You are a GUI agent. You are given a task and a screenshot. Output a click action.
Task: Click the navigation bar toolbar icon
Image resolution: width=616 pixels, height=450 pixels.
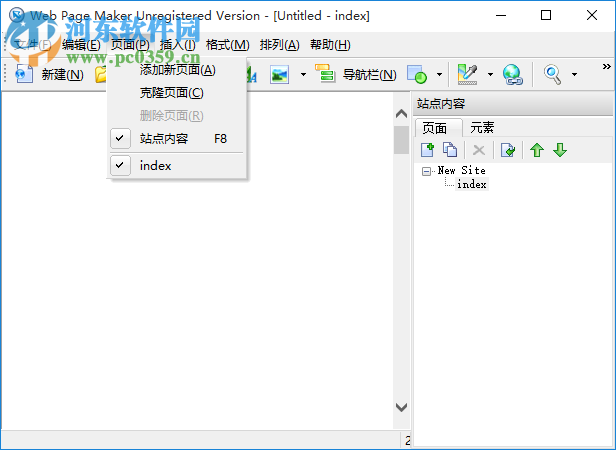click(325, 73)
